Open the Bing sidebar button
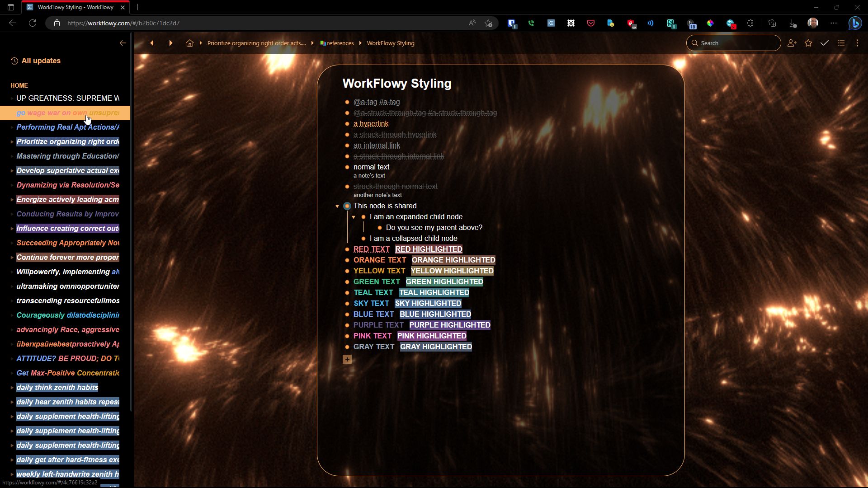This screenshot has height=488, width=868. click(x=855, y=23)
